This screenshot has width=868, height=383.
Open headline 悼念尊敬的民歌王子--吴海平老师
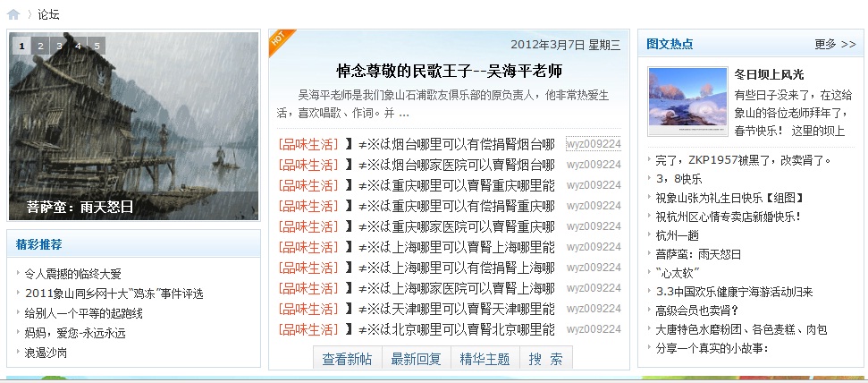click(x=449, y=71)
